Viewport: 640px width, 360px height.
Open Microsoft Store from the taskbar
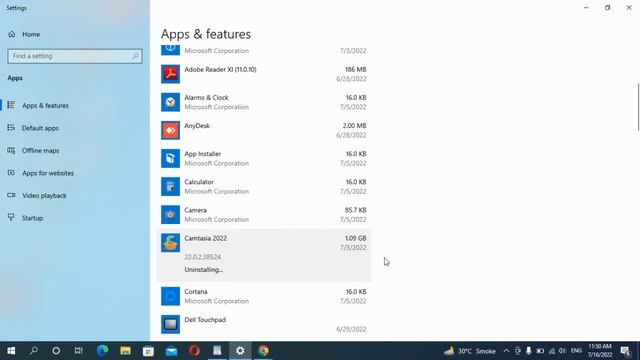(x=148, y=351)
